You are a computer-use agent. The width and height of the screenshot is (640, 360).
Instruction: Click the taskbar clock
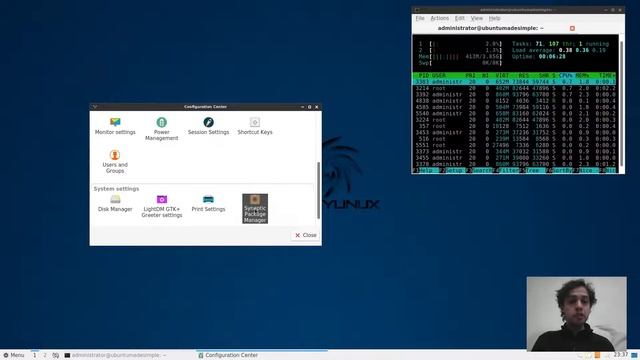(x=621, y=355)
